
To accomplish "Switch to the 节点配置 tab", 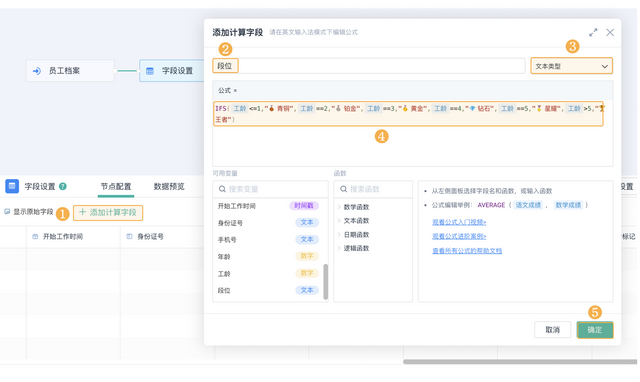I will click(116, 187).
